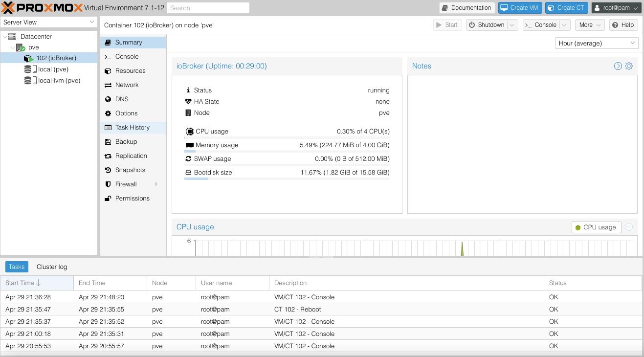Sort by the Status column header
The image size is (644, 357).
593,283
